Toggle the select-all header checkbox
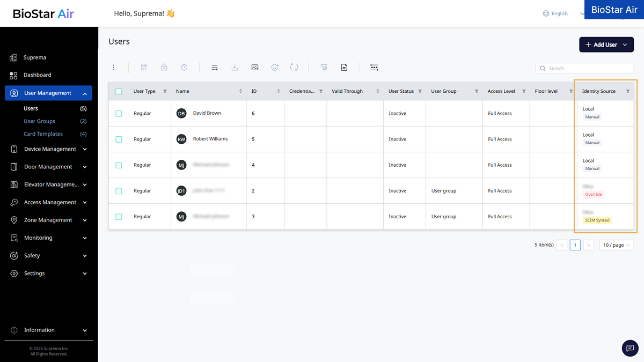The height and width of the screenshot is (362, 644). tap(119, 91)
